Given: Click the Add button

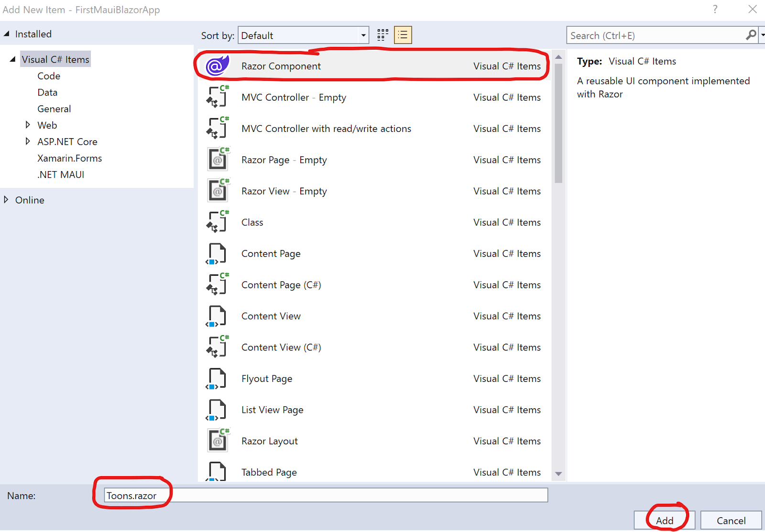Looking at the screenshot, I should coord(665,521).
